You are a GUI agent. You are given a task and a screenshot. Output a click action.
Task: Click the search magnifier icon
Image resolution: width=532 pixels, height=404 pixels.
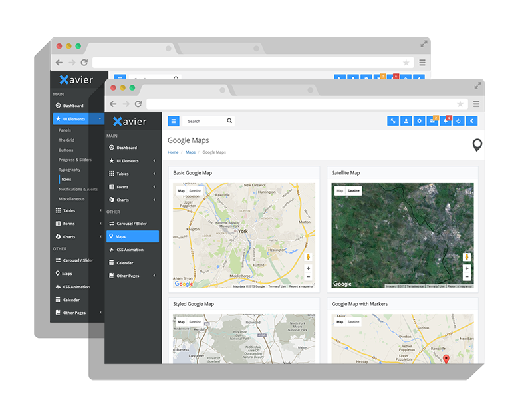click(229, 121)
